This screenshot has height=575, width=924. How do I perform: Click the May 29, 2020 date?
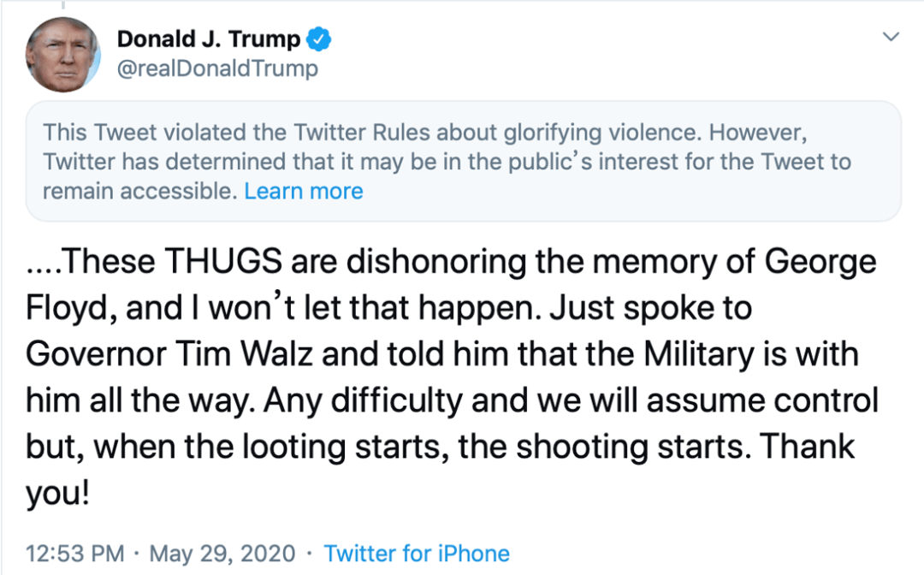point(222,554)
